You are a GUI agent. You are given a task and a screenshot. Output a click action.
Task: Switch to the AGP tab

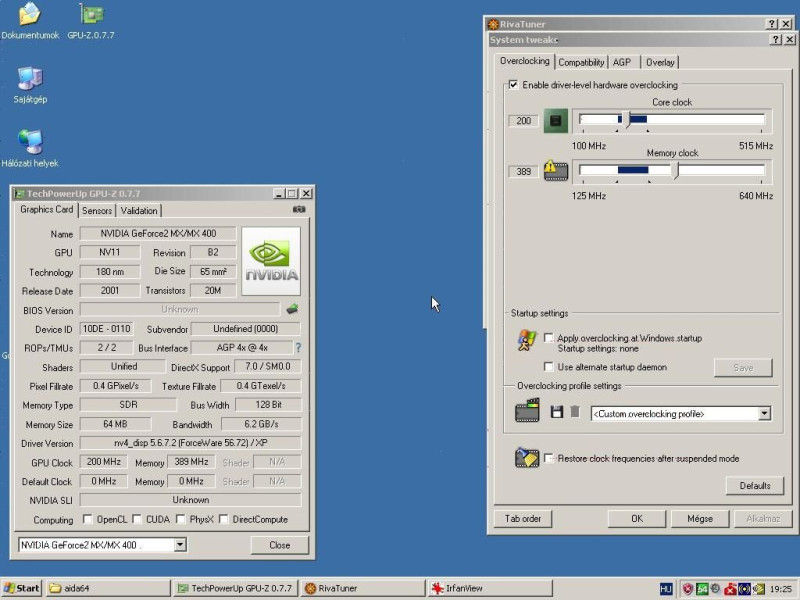click(x=622, y=62)
